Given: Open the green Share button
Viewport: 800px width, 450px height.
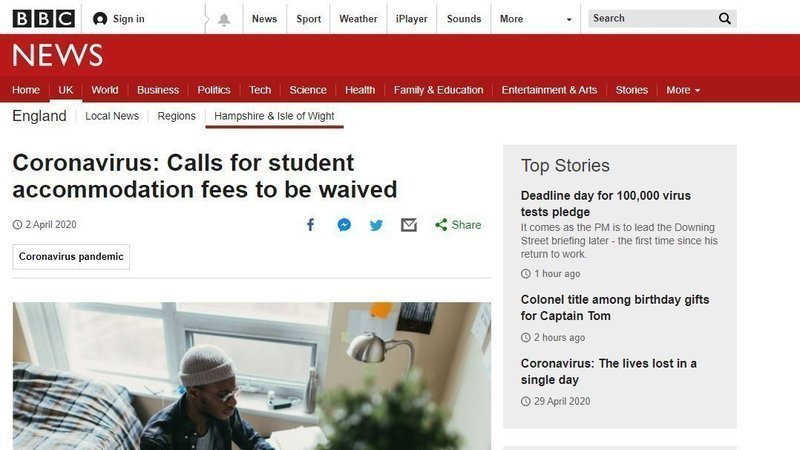Looking at the screenshot, I should click(458, 225).
